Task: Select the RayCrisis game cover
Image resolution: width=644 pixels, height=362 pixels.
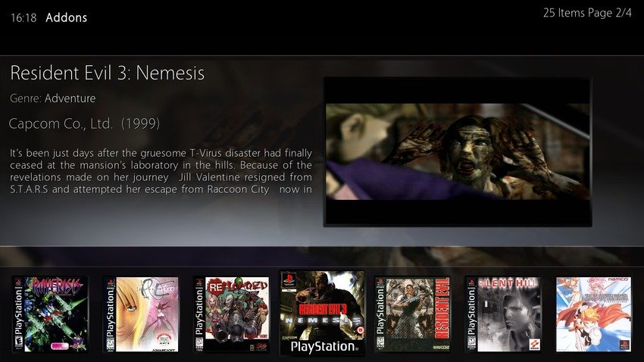Action: 51,314
